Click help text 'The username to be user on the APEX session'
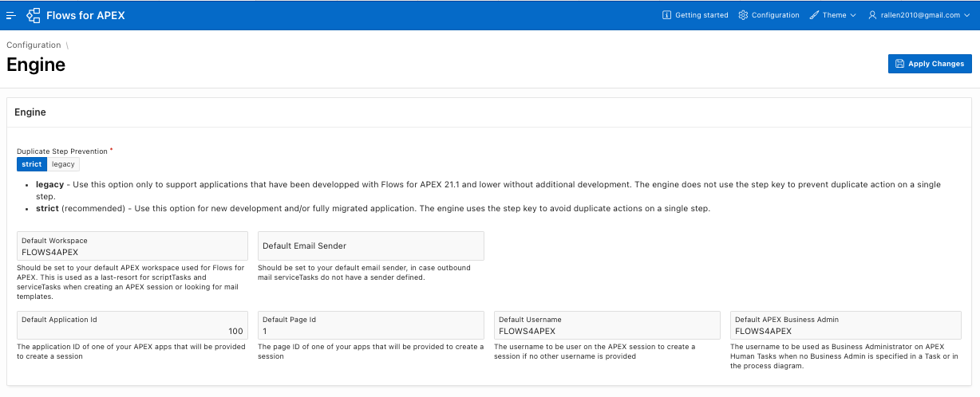The width and height of the screenshot is (980, 397). pos(595,352)
